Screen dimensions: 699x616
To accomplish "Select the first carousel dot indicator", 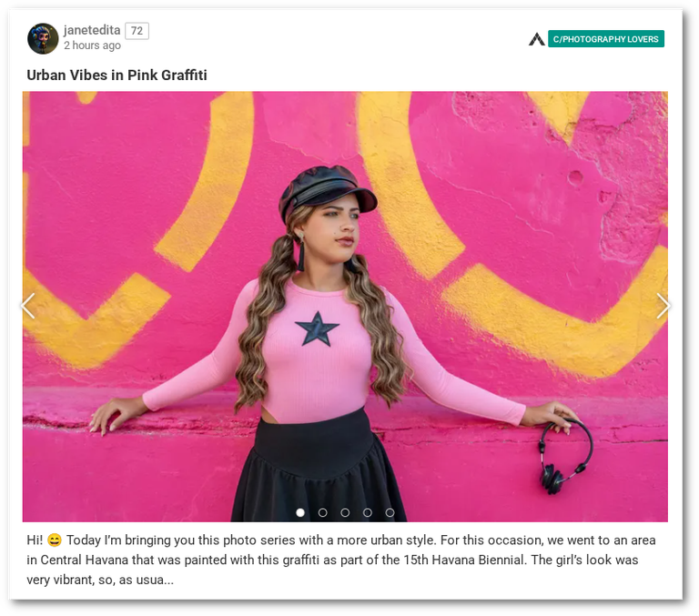I will [x=300, y=512].
